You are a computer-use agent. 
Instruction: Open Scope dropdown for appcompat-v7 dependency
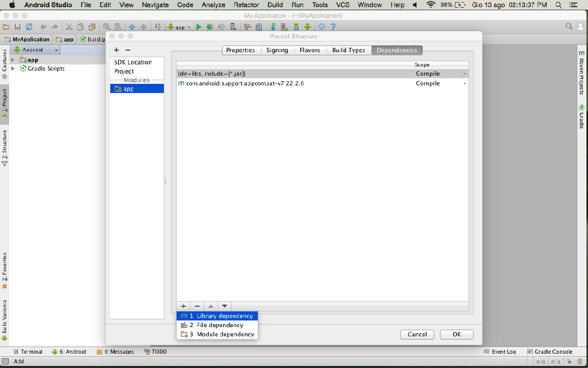pyautogui.click(x=464, y=83)
